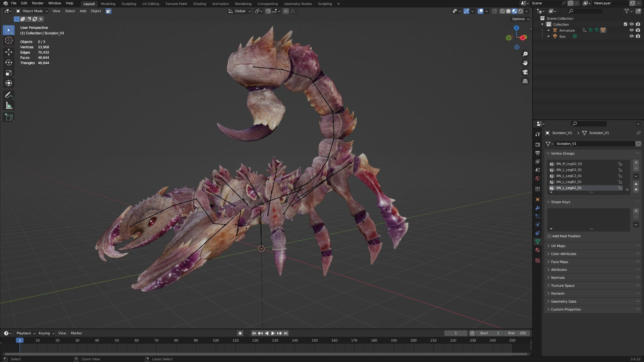
Task: Choose the Annotate tool
Action: click(9, 95)
